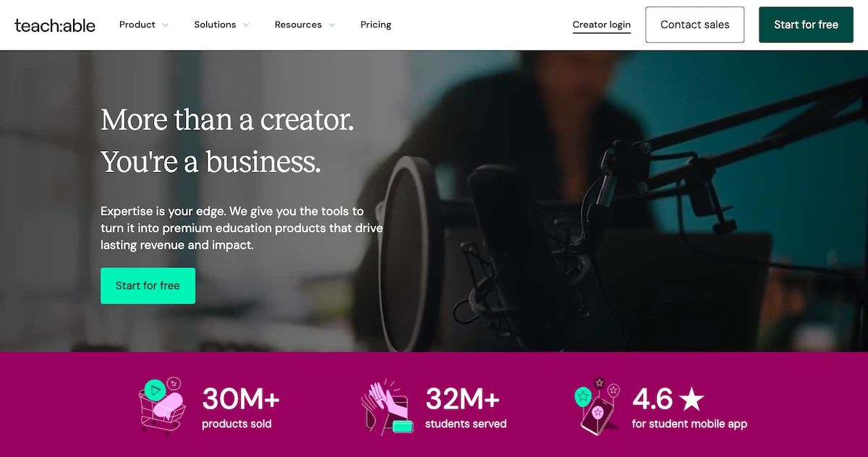Open the Solutions menu
868x457 pixels.
(215, 25)
